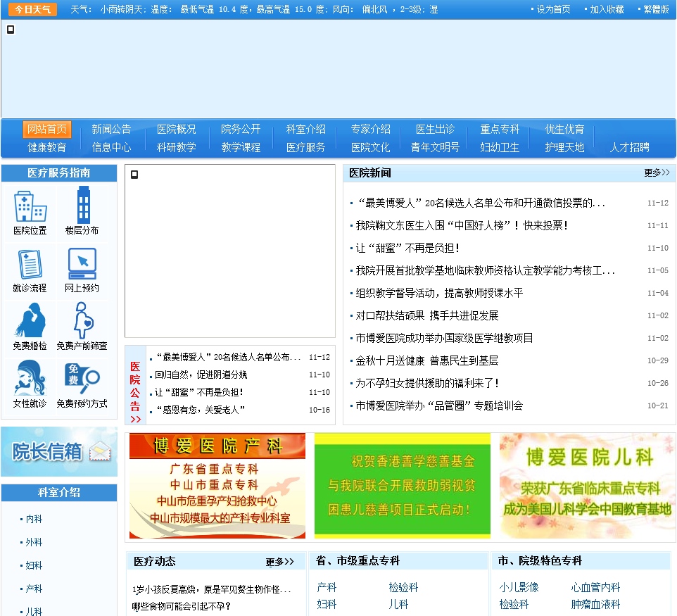The height and width of the screenshot is (616, 677).
Task: Open 专家介绍 navigation item
Action: pos(370,129)
